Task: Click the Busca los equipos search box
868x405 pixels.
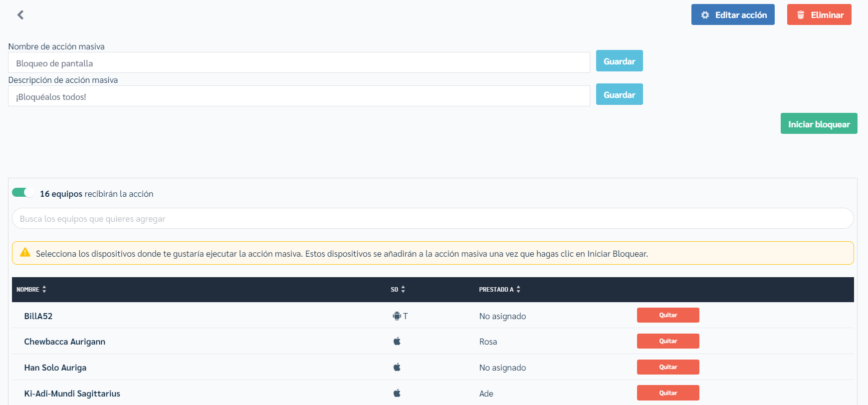Action: point(433,219)
